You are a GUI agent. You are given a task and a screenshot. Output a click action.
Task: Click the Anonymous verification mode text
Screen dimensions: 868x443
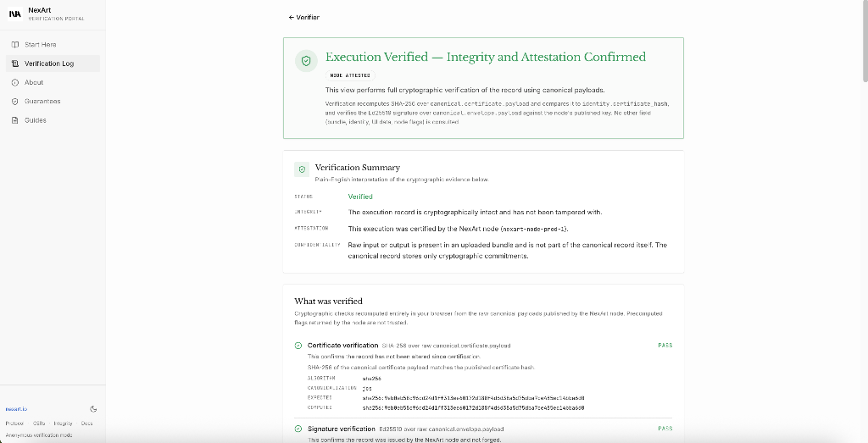point(39,435)
